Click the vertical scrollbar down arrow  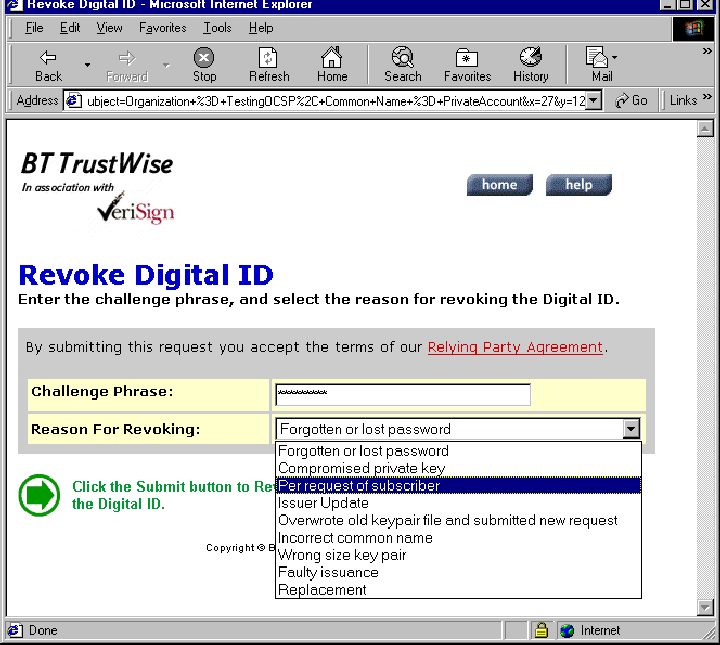pyautogui.click(x=705, y=607)
